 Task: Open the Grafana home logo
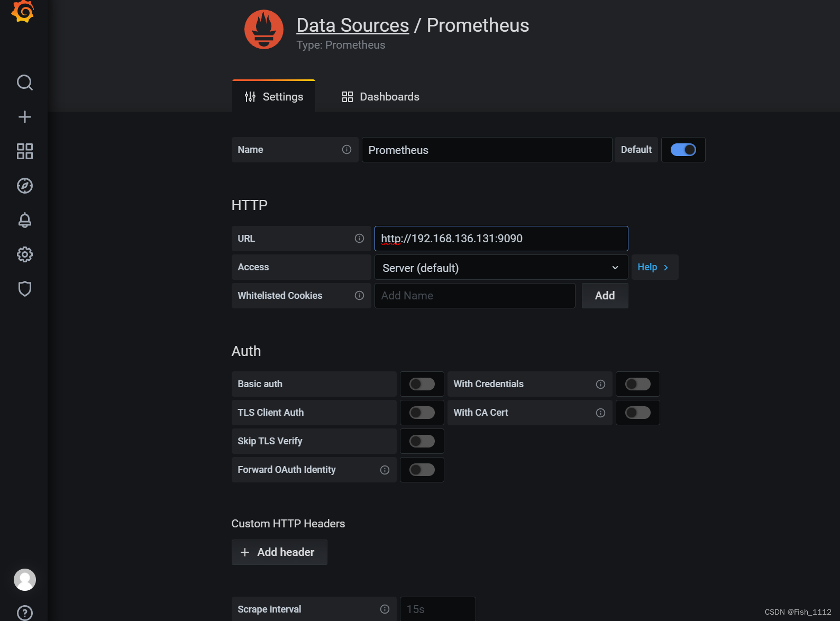pyautogui.click(x=23, y=11)
